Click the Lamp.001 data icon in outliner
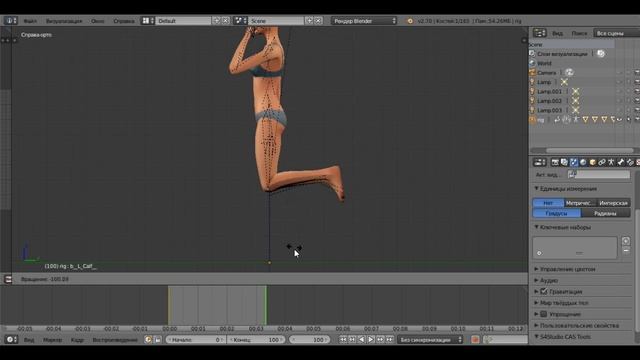 coord(576,91)
